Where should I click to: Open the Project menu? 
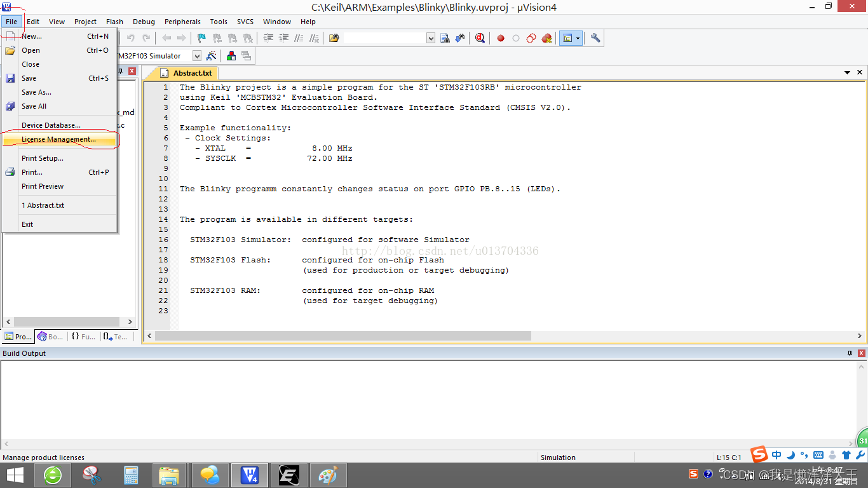coord(86,22)
